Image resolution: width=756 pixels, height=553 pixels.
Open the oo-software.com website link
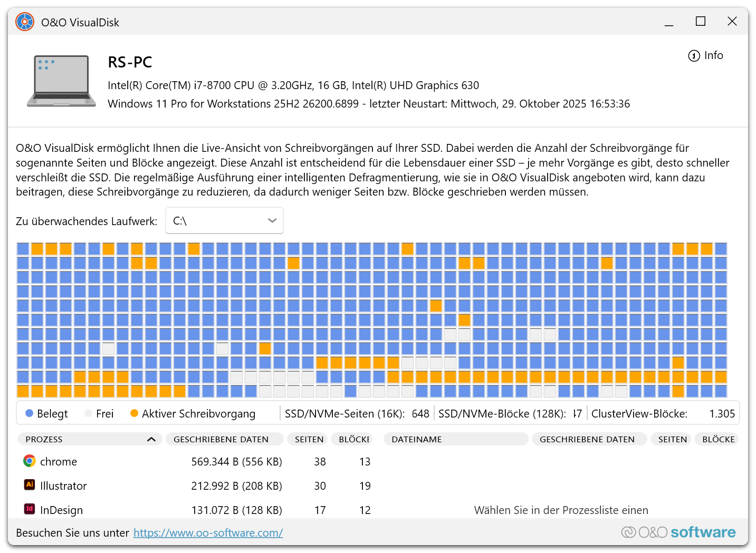tap(208, 533)
